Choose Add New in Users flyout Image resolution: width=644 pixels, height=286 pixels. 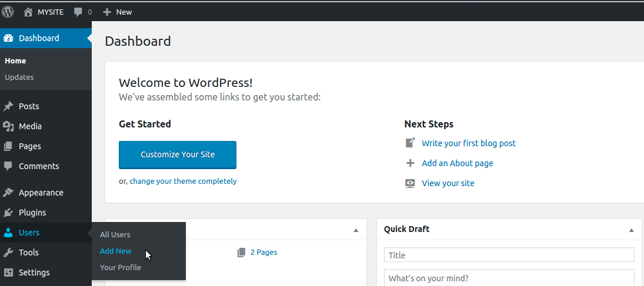coord(116,251)
